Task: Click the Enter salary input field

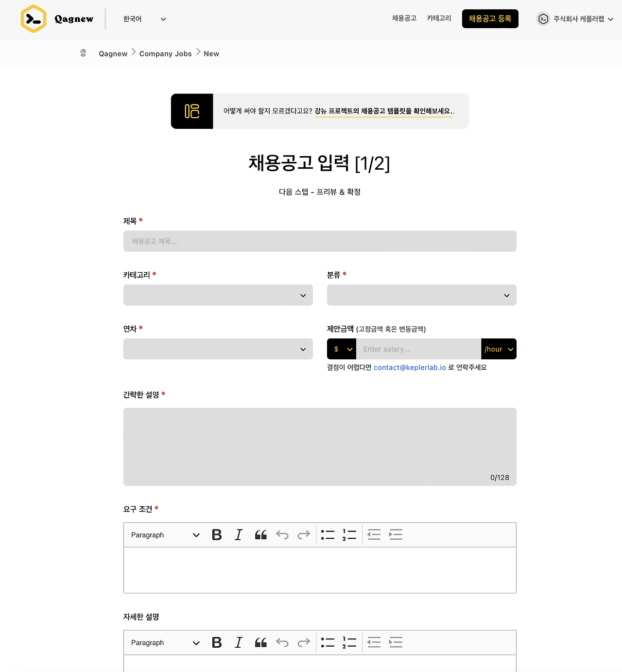Action: (x=419, y=349)
